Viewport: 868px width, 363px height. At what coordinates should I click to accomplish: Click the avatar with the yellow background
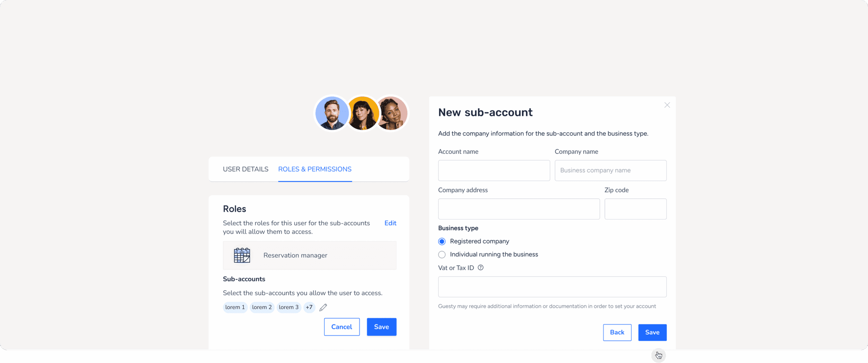pos(363,113)
